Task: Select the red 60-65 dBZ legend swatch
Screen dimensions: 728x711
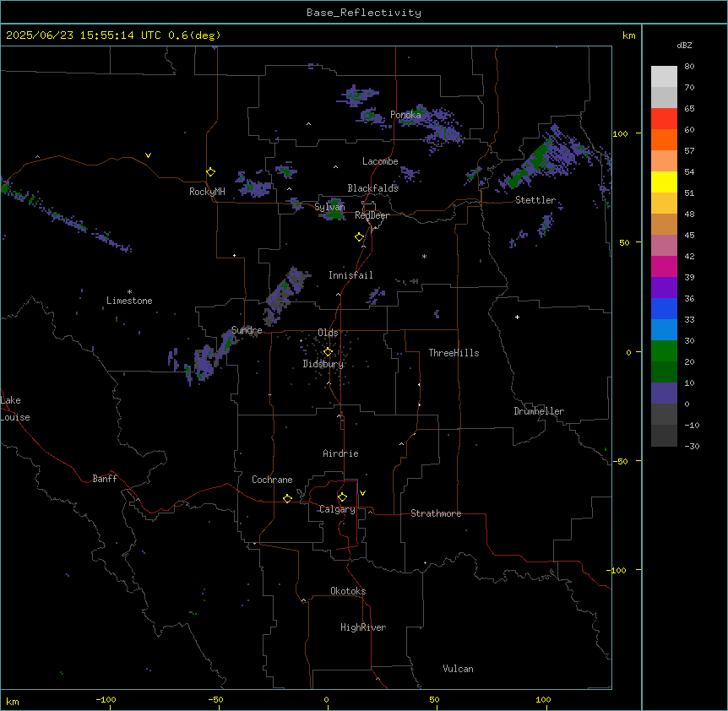Action: click(x=664, y=119)
